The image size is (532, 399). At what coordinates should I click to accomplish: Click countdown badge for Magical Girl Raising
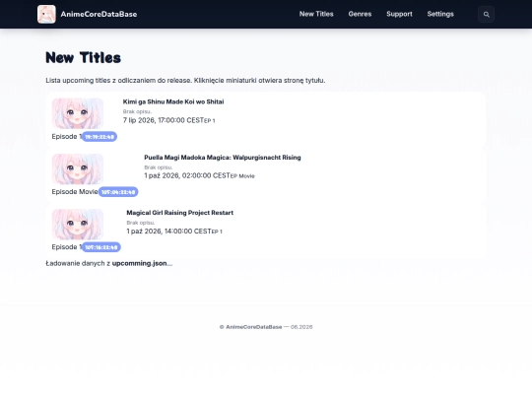(x=101, y=247)
